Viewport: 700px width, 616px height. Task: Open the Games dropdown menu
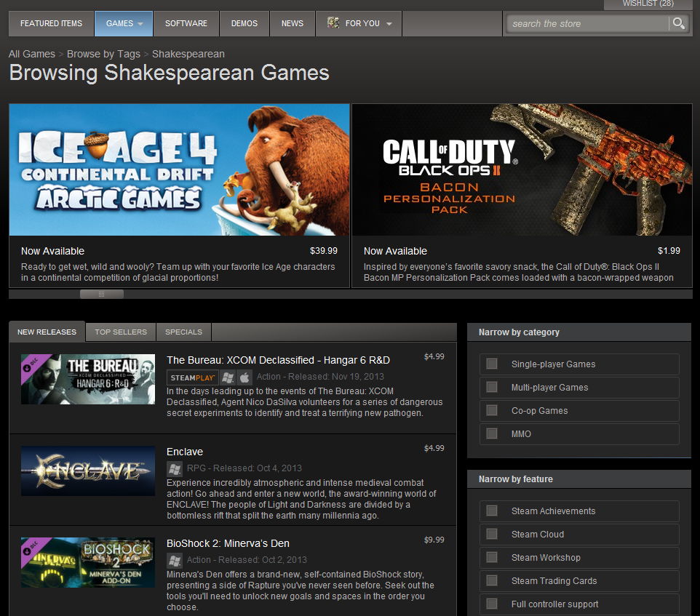pyautogui.click(x=124, y=23)
